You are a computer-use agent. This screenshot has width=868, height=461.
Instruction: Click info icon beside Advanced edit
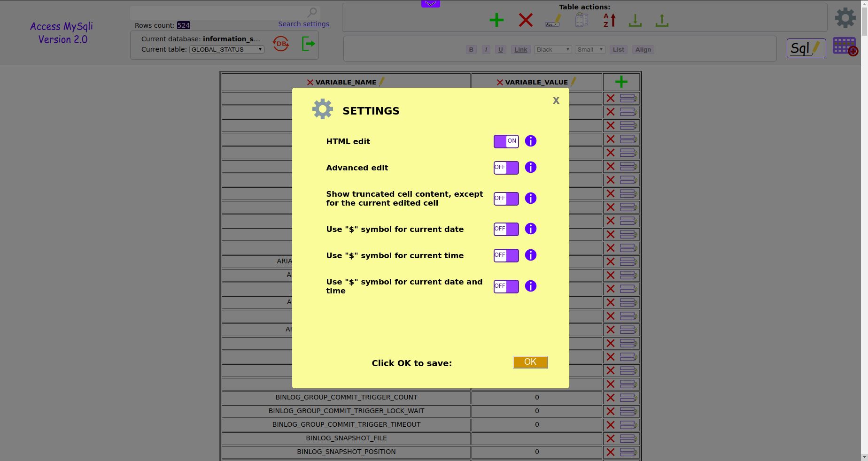coord(531,167)
